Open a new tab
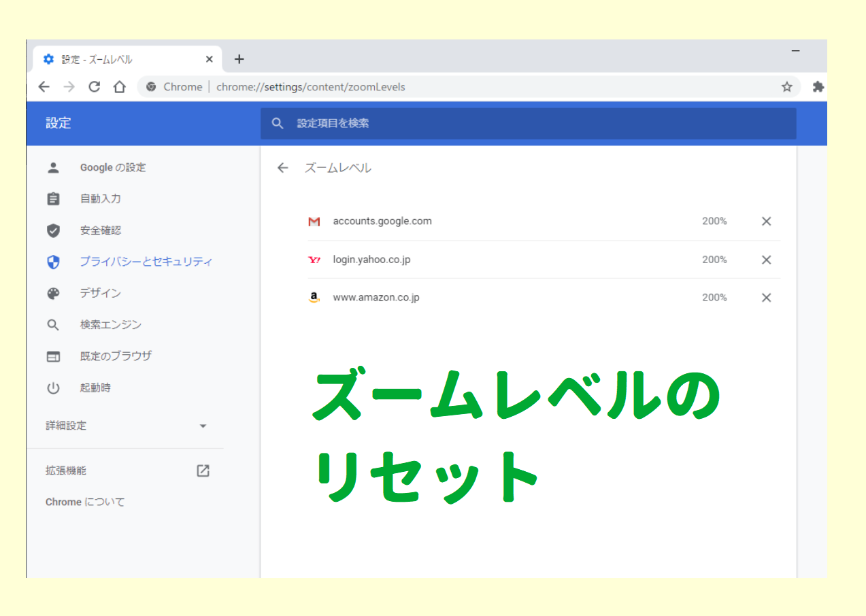 pyautogui.click(x=239, y=59)
